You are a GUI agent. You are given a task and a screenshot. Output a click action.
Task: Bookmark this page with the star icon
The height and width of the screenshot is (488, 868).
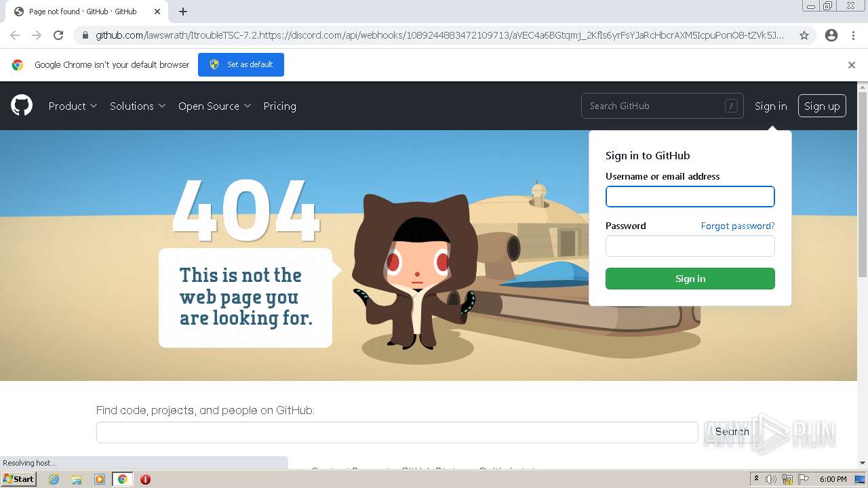click(x=804, y=35)
